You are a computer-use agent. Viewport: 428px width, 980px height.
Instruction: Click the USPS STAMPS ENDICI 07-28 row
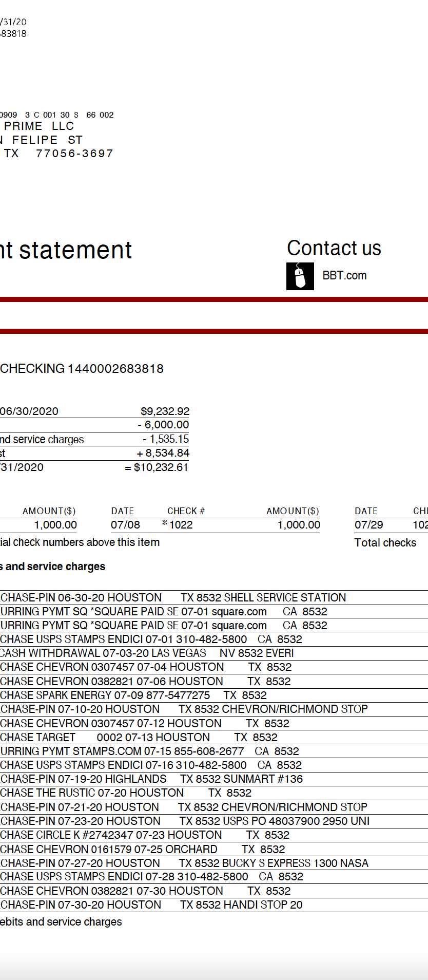tap(214, 877)
